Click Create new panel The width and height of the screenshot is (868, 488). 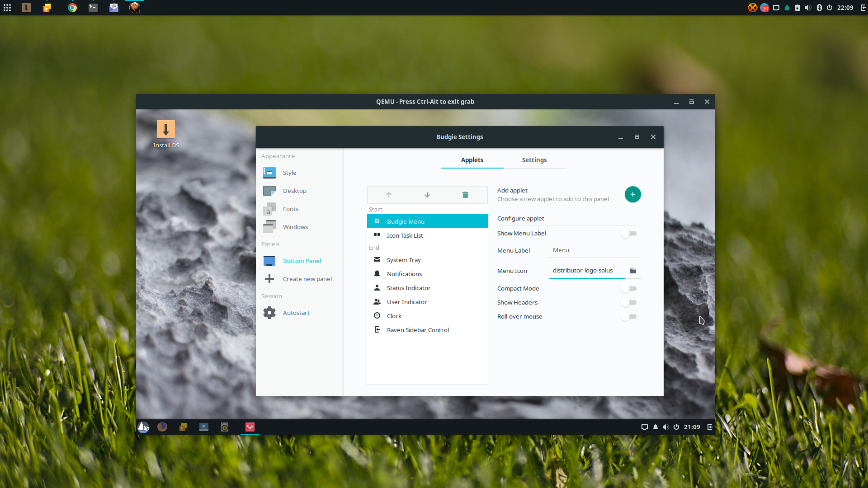click(x=299, y=279)
